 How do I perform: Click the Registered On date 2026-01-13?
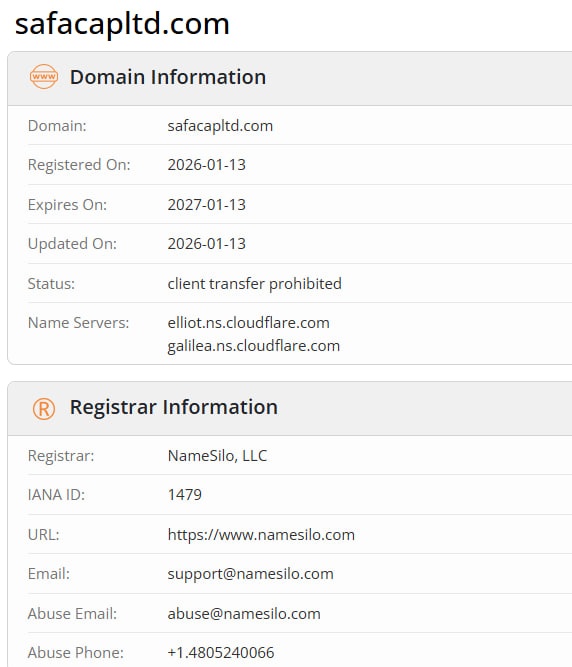click(x=207, y=165)
